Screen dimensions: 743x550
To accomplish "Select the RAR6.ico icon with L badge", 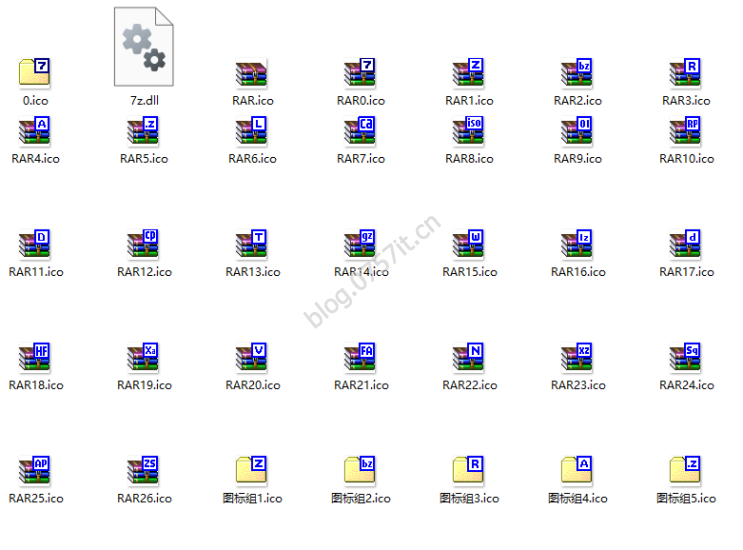I will [252, 131].
